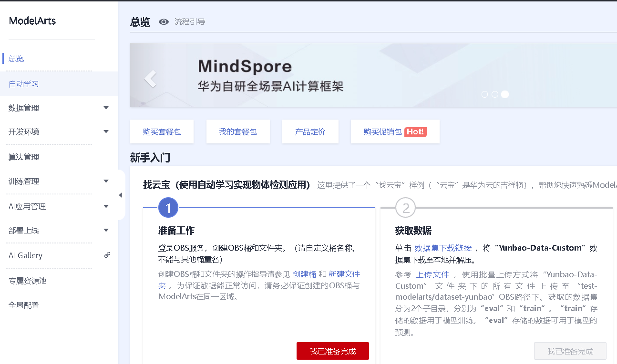Click the 购买套餐包 button
This screenshot has height=364, width=617.
tap(162, 131)
